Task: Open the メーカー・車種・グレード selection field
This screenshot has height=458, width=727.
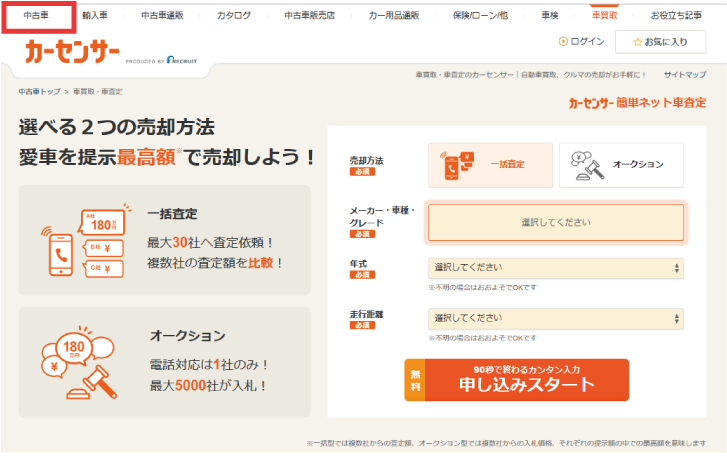Action: [556, 223]
